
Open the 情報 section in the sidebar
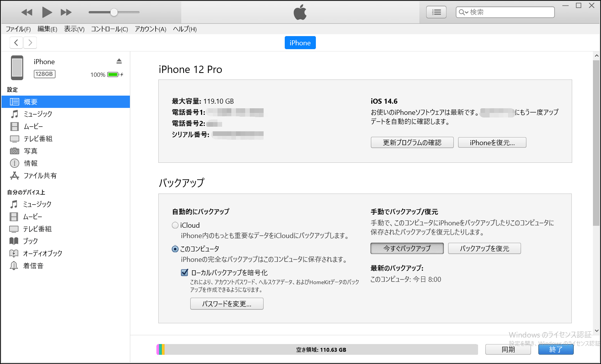[x=31, y=163]
